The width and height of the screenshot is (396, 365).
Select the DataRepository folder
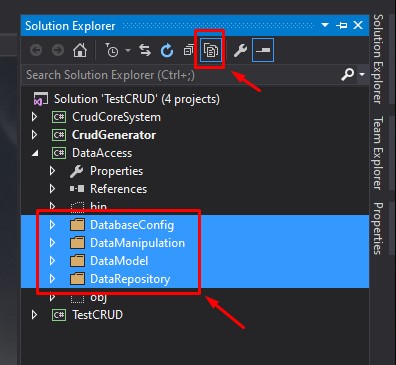coord(130,279)
